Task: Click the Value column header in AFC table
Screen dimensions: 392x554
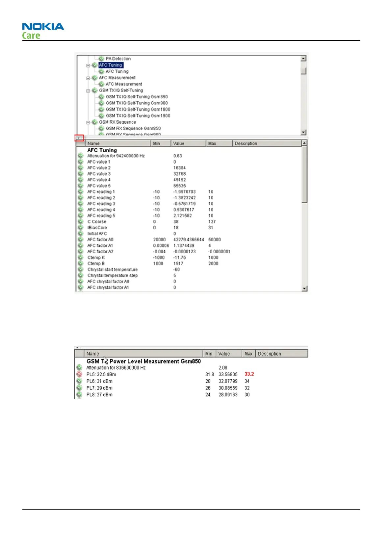Action: 189,143
